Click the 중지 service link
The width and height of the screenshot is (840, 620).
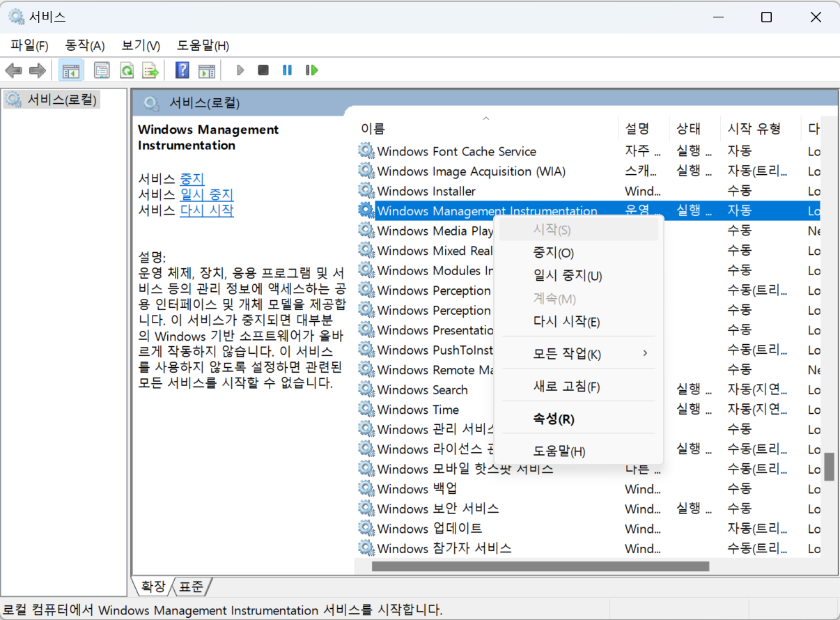coord(192,179)
